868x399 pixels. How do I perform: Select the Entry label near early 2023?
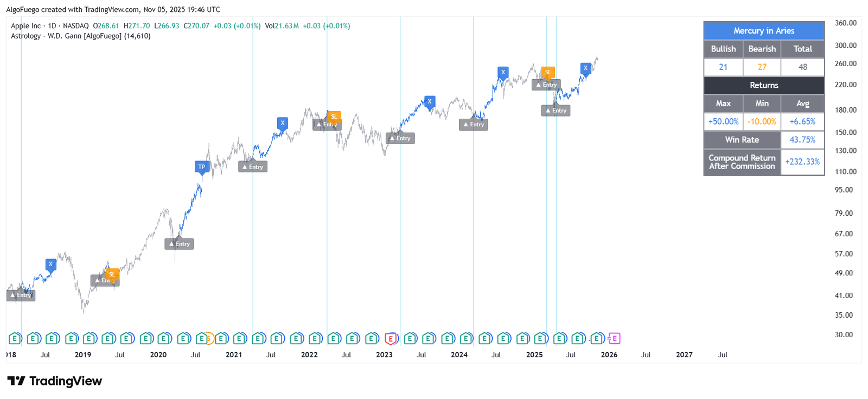tap(400, 138)
